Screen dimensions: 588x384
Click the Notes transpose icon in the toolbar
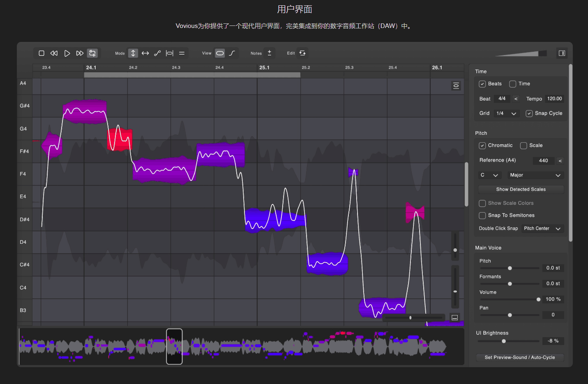[270, 53]
